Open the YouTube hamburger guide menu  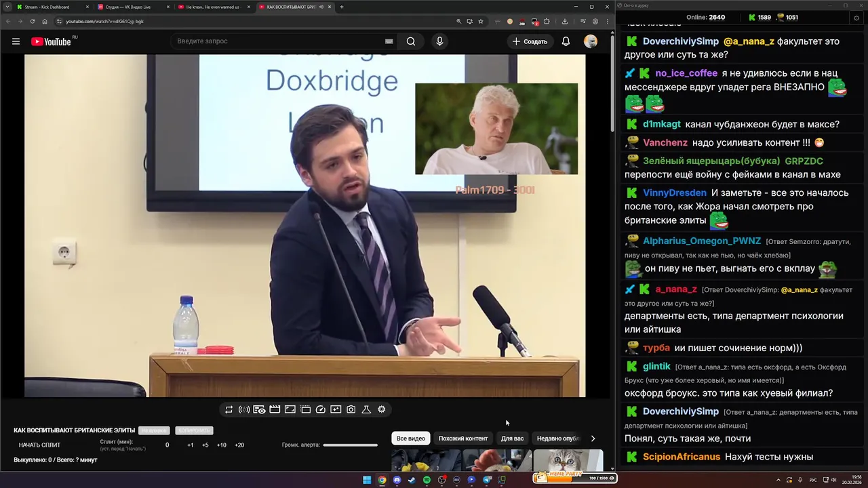point(16,41)
